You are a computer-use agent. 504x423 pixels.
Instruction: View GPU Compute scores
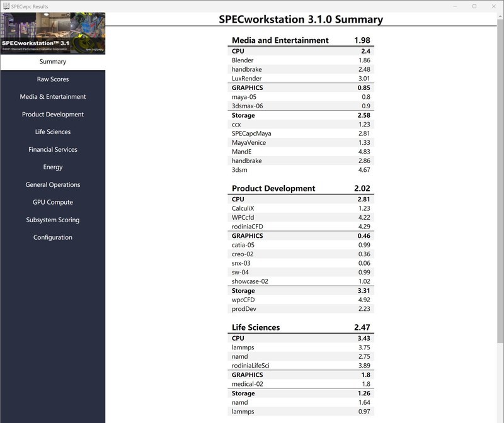click(x=53, y=202)
